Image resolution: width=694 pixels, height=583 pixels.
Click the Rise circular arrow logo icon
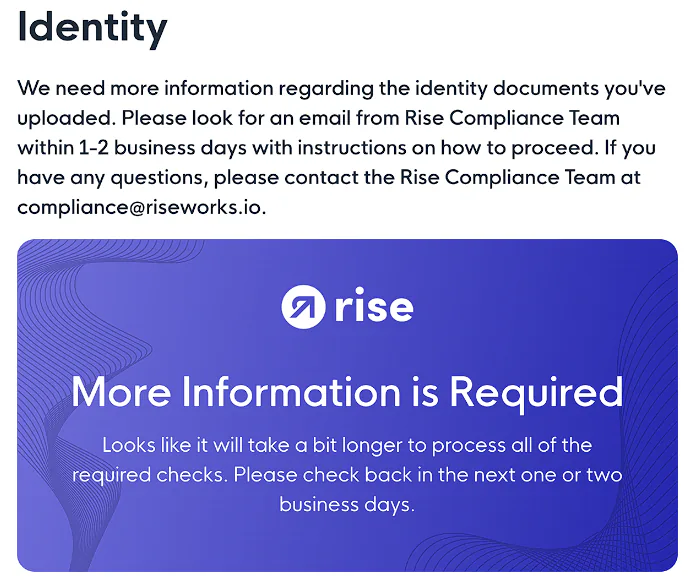[301, 307]
